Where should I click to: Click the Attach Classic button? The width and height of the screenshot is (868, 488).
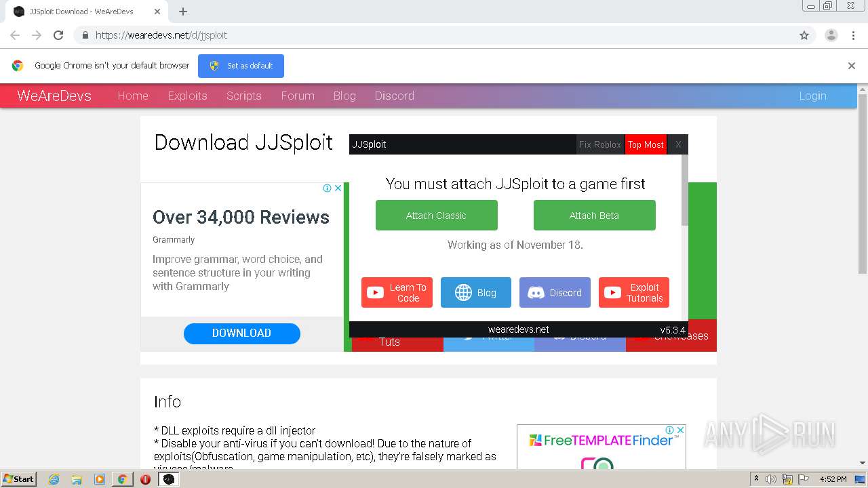point(437,216)
